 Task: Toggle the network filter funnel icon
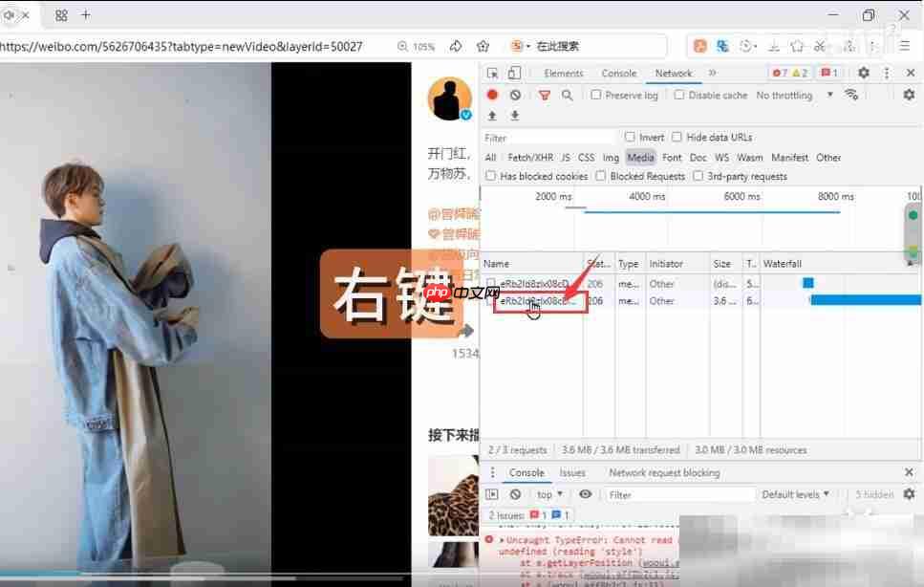pyautogui.click(x=545, y=95)
